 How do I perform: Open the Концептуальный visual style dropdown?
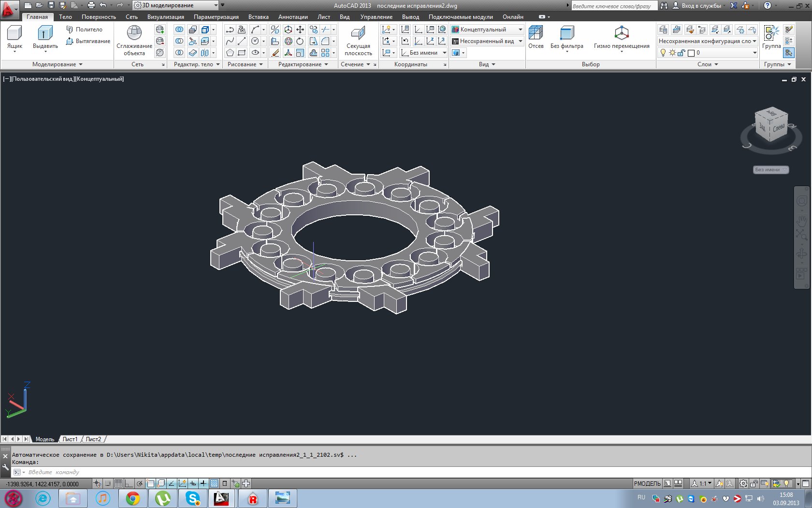pos(520,30)
